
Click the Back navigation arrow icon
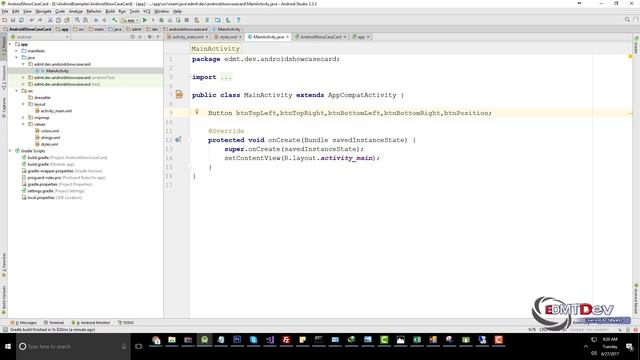96,20
